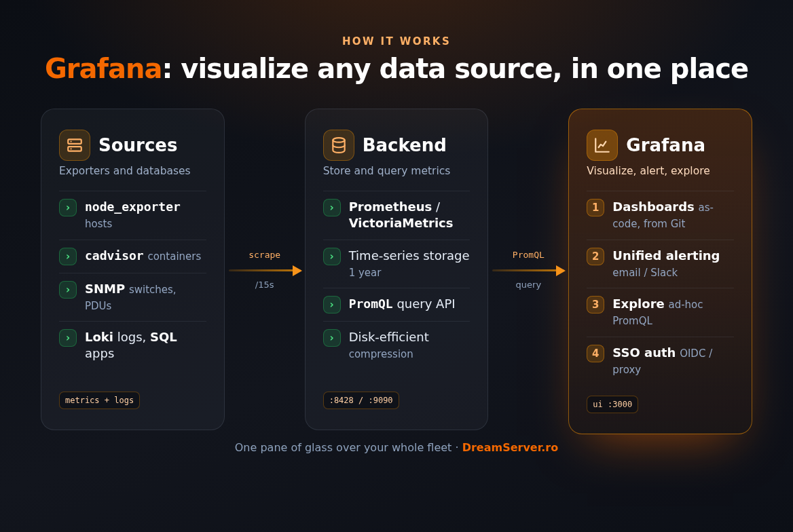Click 'Store and query metrics' subtitle
Viewport: 793px width, 532px height.
[x=386, y=171]
